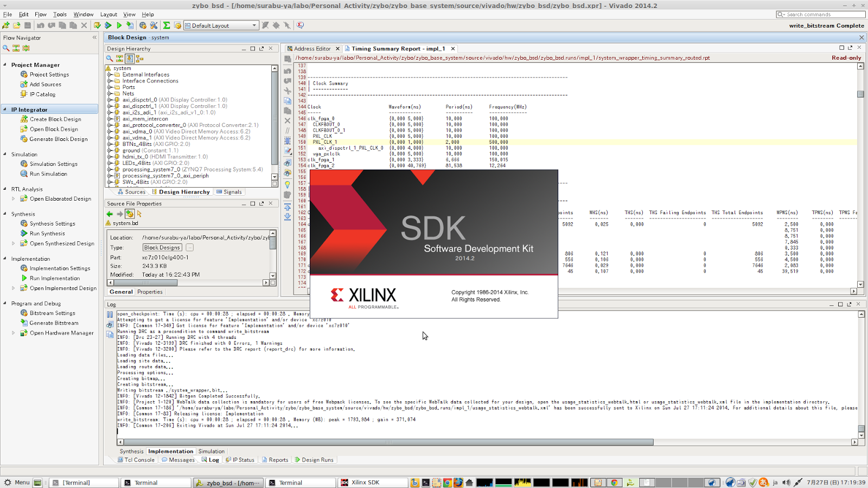Click the speech-bubble feedback icon in toolbar

(x=300, y=25)
